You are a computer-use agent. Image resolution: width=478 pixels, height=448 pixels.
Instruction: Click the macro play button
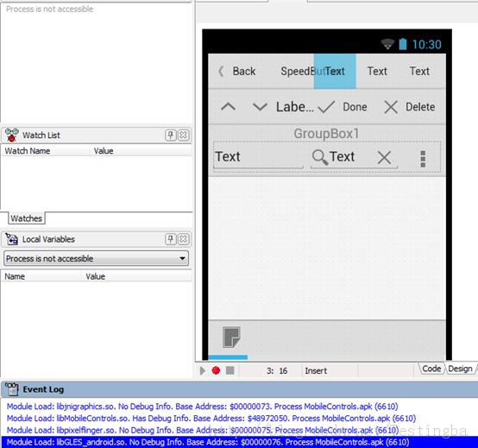(203, 370)
